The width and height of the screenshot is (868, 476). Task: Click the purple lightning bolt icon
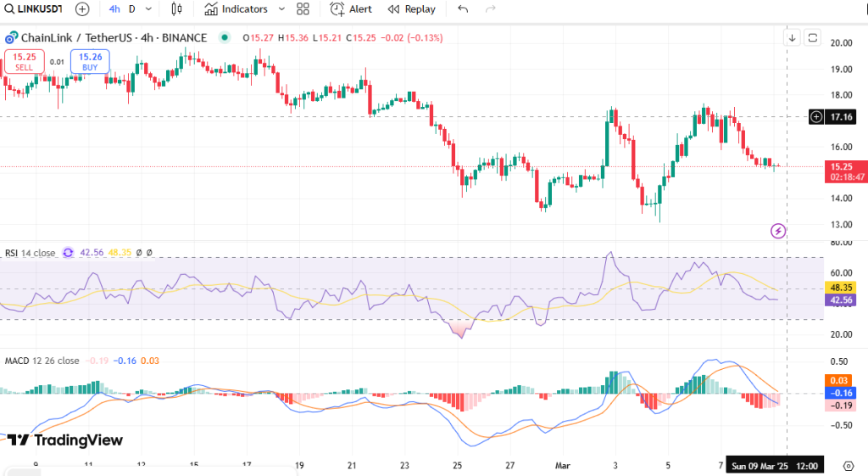(778, 231)
